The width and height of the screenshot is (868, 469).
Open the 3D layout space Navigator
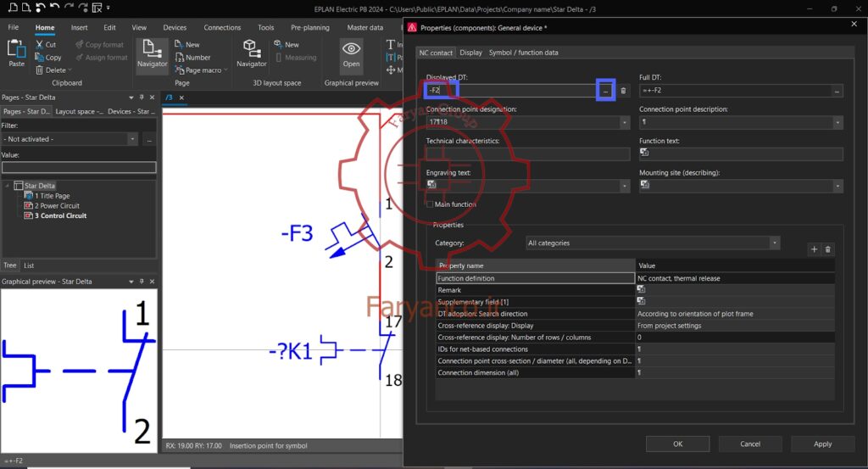[x=251, y=48]
